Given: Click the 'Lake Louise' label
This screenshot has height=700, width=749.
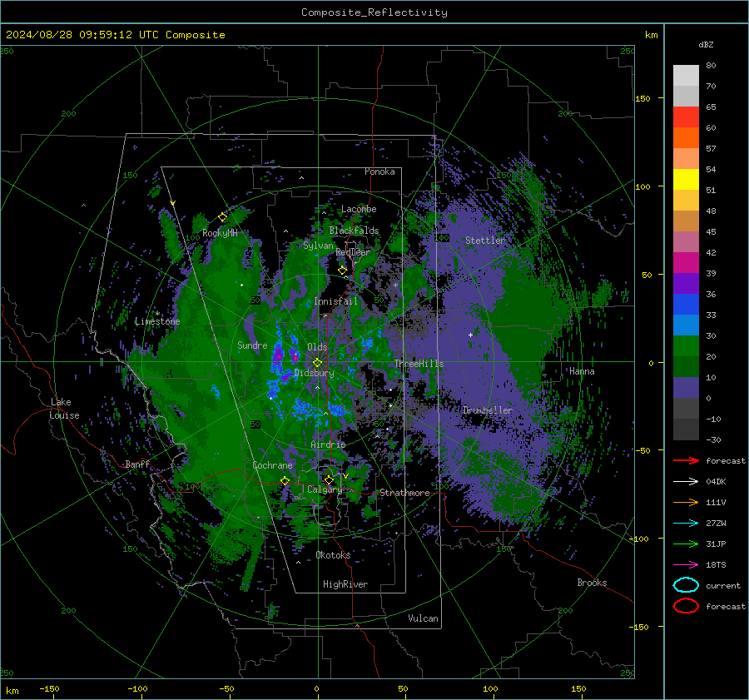Looking at the screenshot, I should (64, 409).
